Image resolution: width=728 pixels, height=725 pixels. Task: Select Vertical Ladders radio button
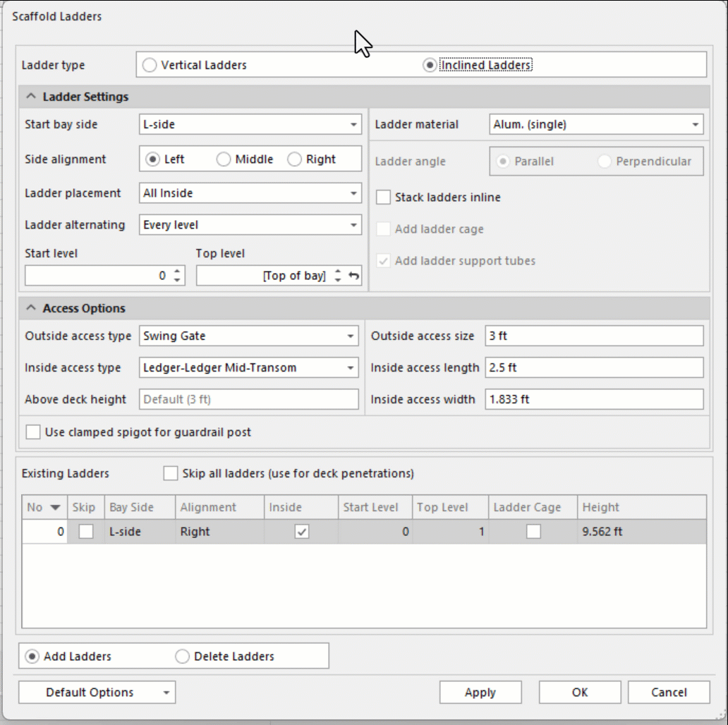pos(149,65)
